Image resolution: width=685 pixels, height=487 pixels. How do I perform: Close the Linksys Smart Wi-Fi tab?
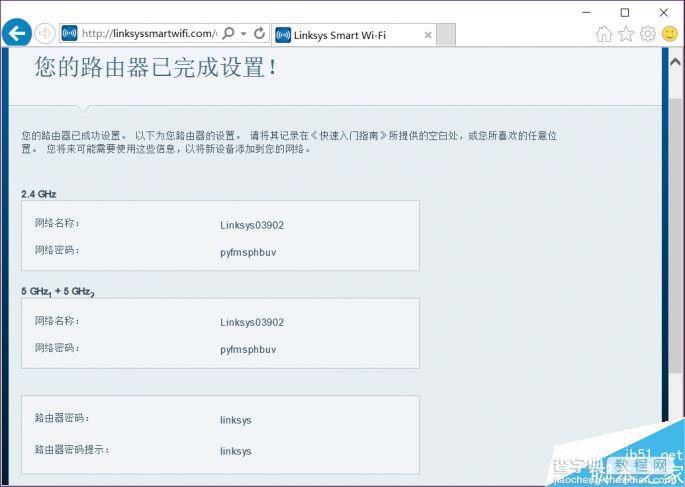coord(428,35)
